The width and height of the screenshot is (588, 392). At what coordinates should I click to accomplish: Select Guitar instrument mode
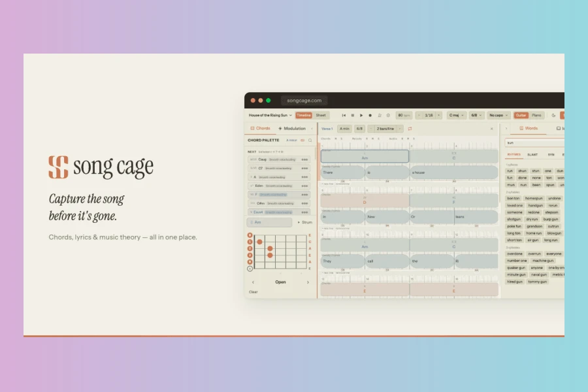click(x=521, y=115)
